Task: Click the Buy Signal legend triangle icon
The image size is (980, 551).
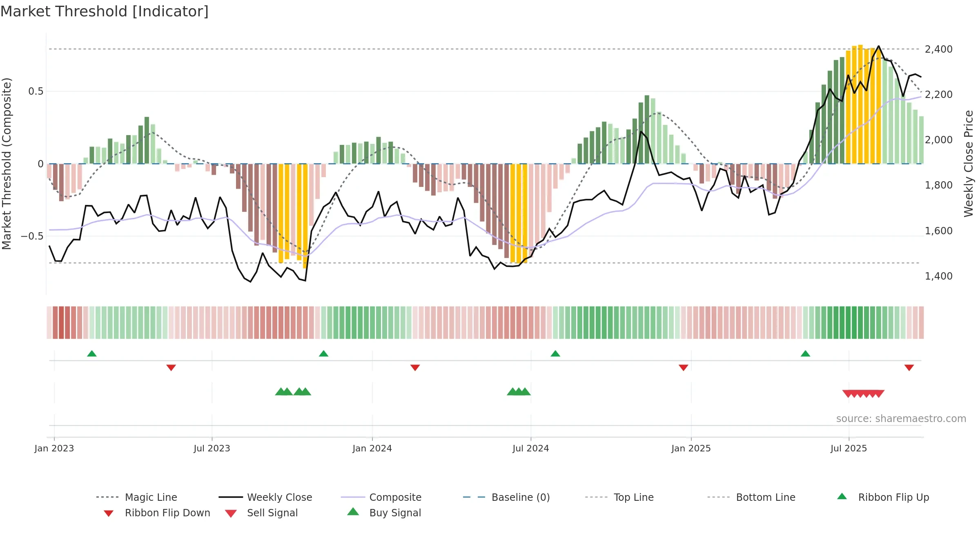Action: 353,512
